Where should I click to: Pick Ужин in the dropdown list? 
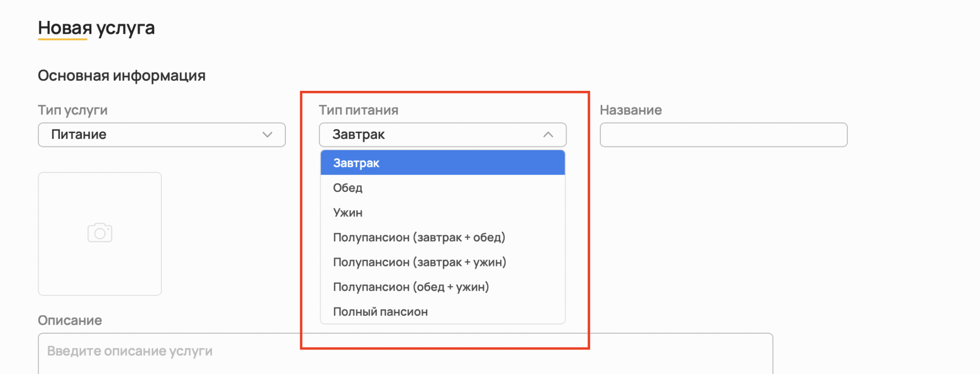pyautogui.click(x=348, y=213)
